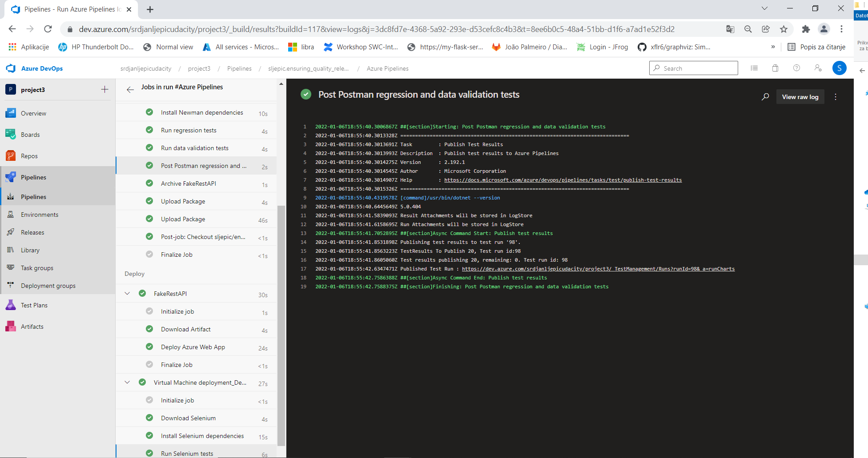Collapse the FakeRestAPI job group
The height and width of the screenshot is (458, 868).
point(127,293)
